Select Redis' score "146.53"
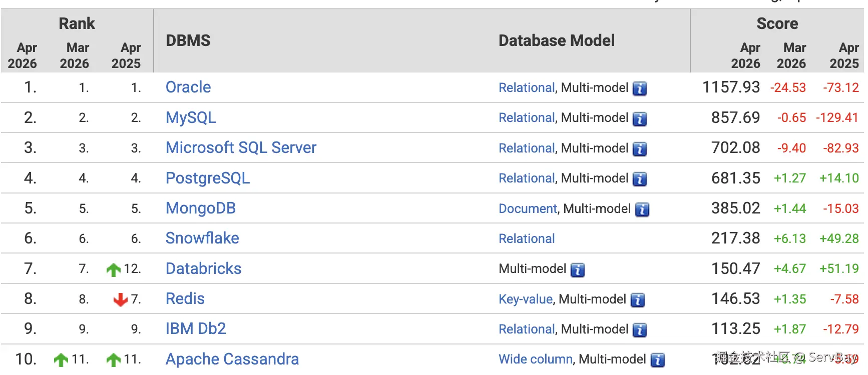Screen dimensions: 868x375 [735, 298]
